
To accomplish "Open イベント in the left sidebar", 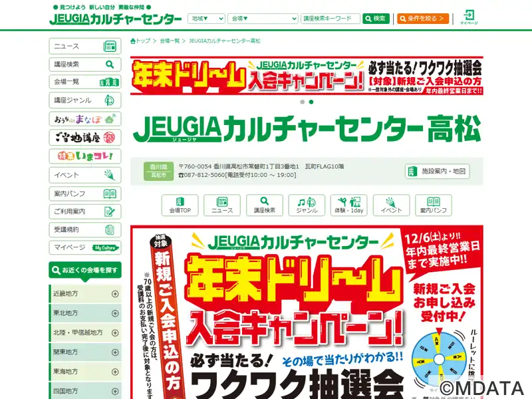I will click(85, 175).
